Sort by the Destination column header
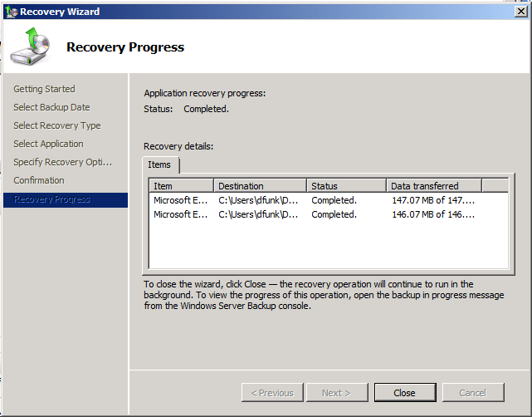The image size is (532, 417). coord(260,186)
